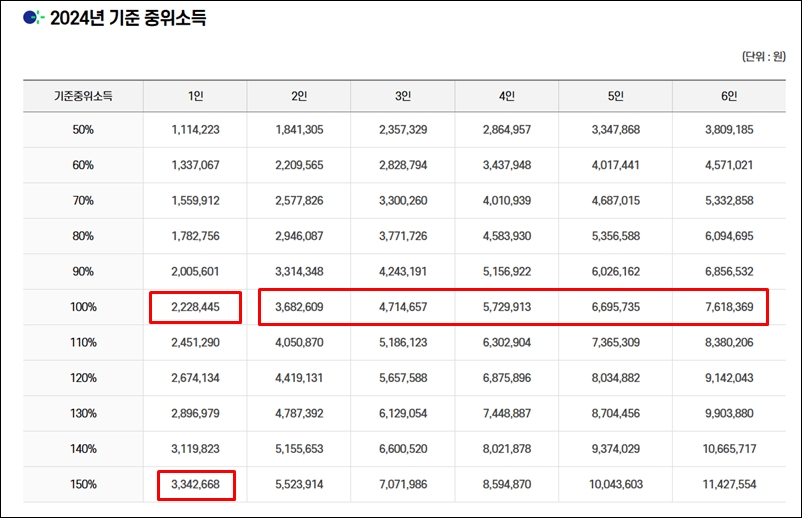Pick the value 4,243,191
Image resolution: width=802 pixels, height=518 pixels.
click(403, 272)
